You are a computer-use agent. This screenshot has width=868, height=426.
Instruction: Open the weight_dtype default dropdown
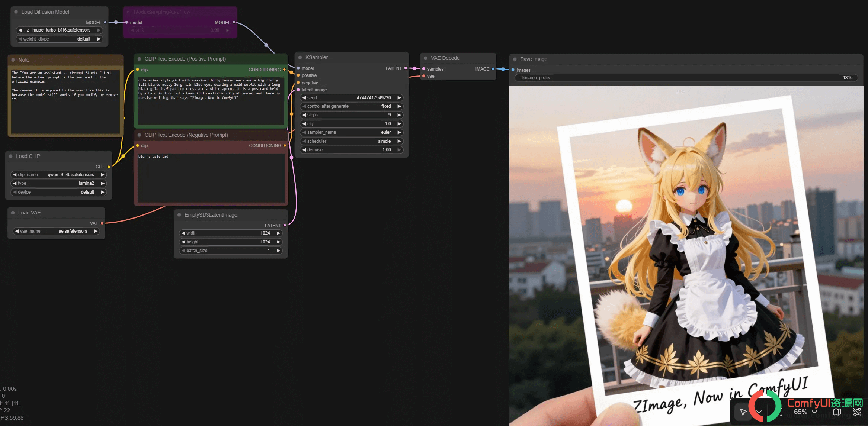click(60, 39)
